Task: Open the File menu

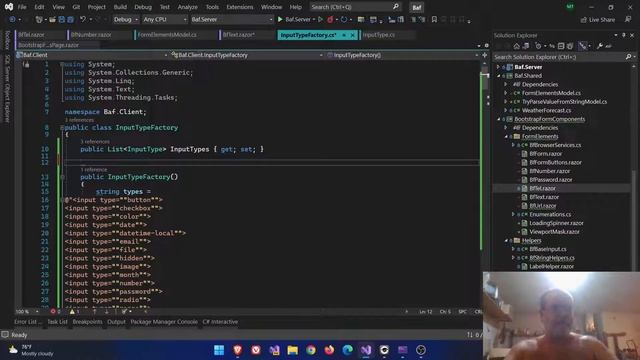Action: tap(22, 7)
